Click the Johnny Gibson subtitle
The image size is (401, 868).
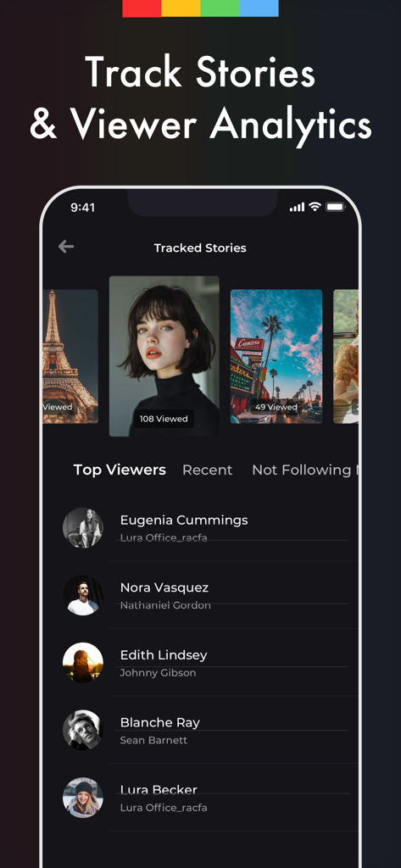pos(158,673)
